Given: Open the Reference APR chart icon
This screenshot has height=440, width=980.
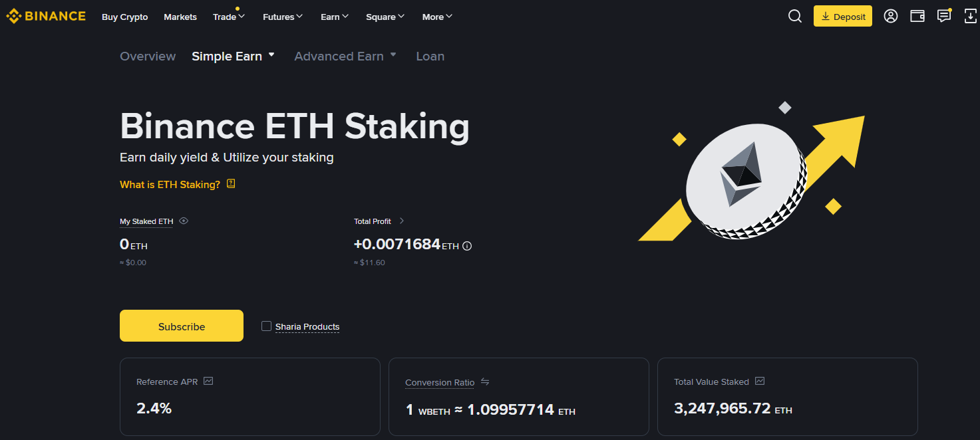Looking at the screenshot, I should click(208, 382).
